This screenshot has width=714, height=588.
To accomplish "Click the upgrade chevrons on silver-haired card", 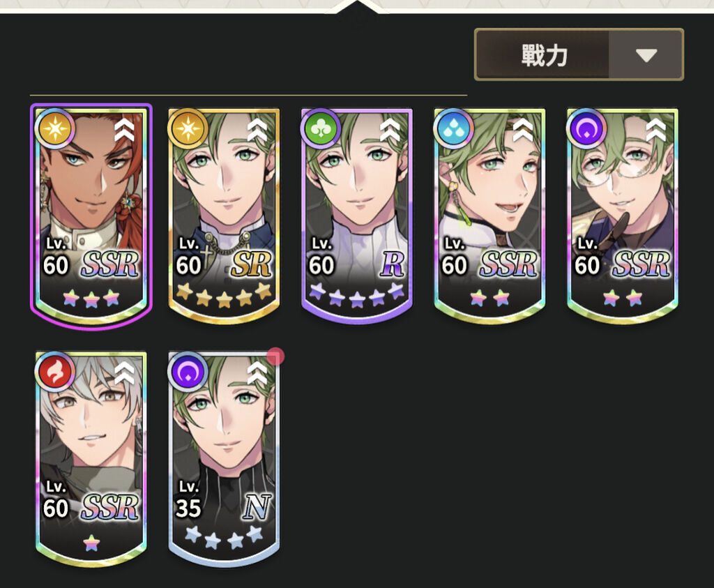I will point(124,373).
